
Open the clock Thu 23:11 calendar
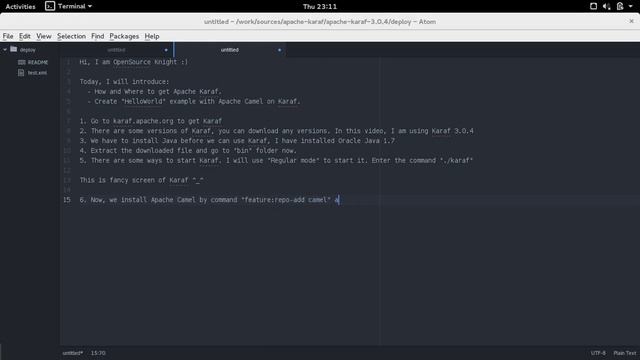coord(320,7)
